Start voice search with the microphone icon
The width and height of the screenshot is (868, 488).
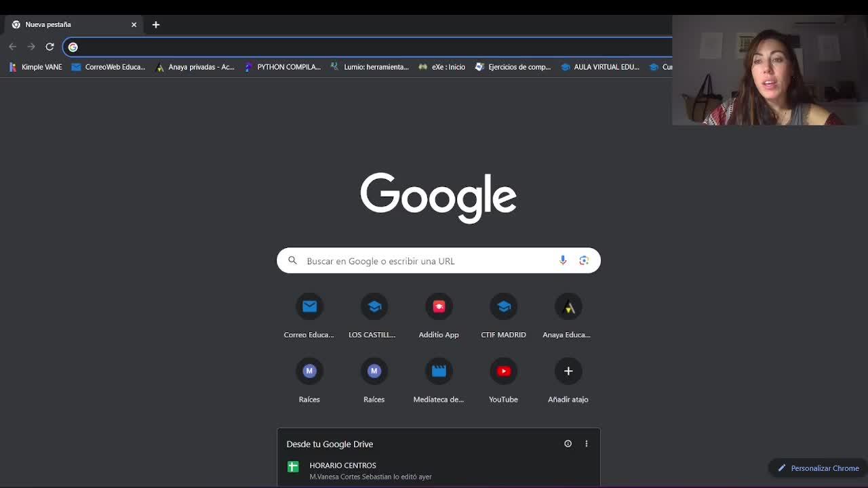point(563,260)
